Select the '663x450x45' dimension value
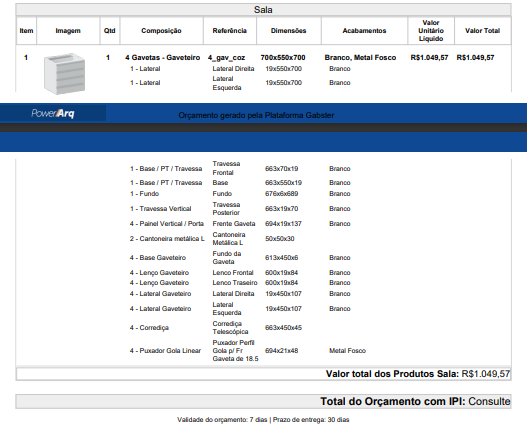Viewport: 527px width, 429px height. tap(283, 328)
